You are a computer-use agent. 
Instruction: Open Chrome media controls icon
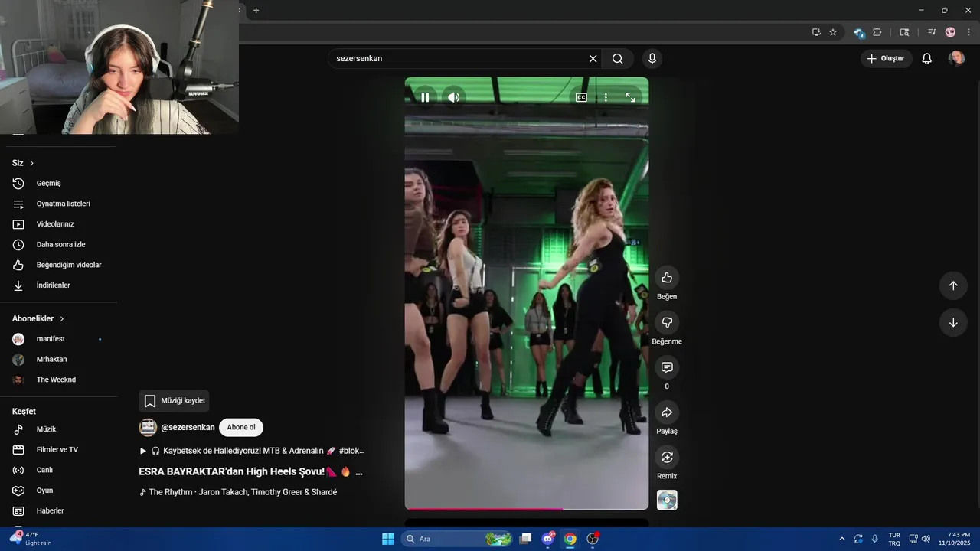932,32
